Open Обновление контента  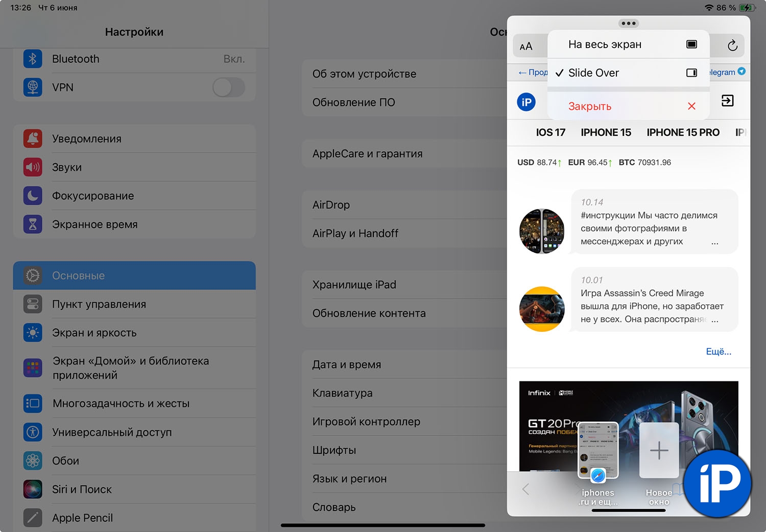pos(404,313)
